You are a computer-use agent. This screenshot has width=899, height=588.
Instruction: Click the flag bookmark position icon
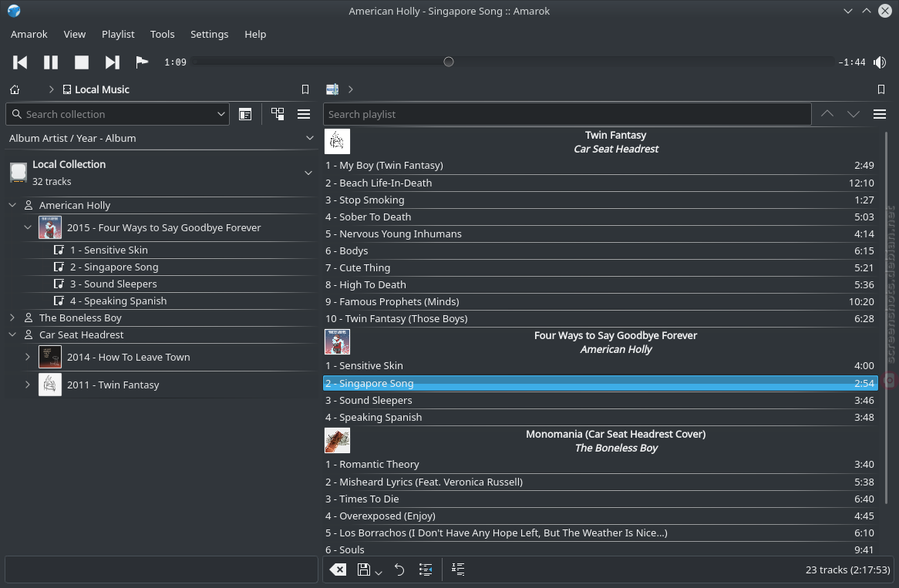(x=142, y=62)
